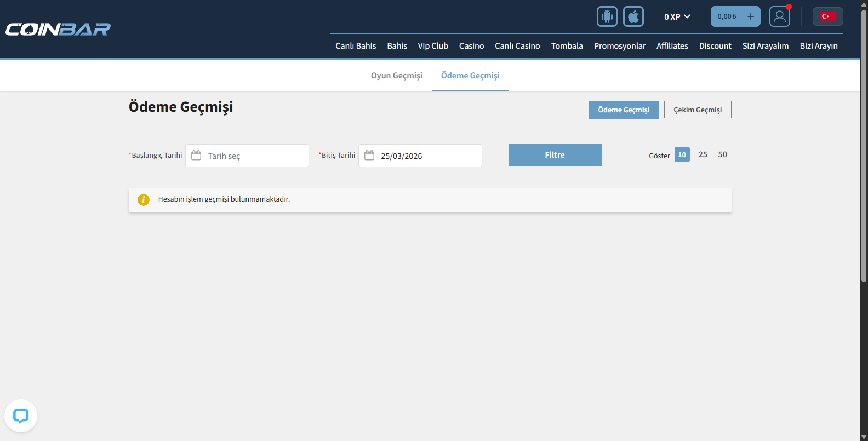
Task: Click the scrollbar down arrow
Action: click(864, 437)
